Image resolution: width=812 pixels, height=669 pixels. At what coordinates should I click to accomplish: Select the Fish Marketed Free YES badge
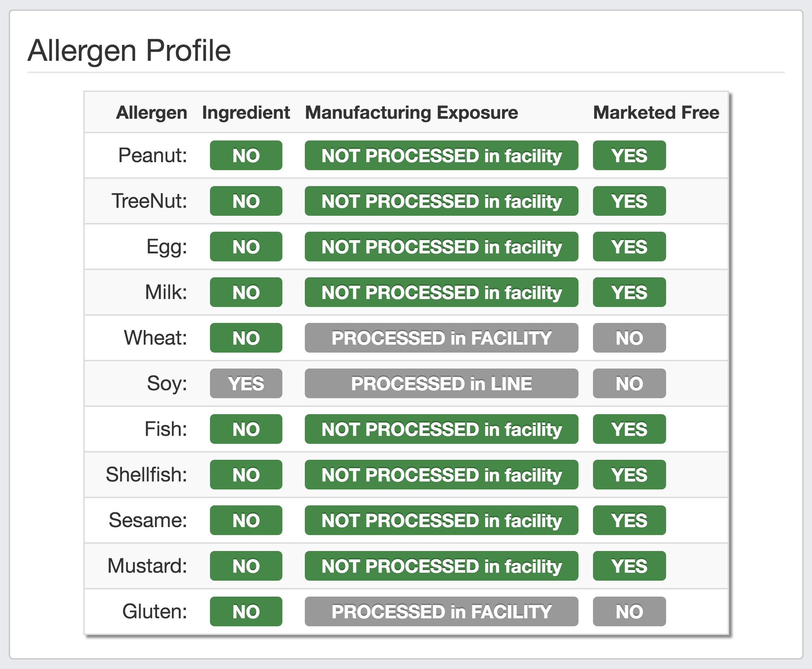[629, 429]
